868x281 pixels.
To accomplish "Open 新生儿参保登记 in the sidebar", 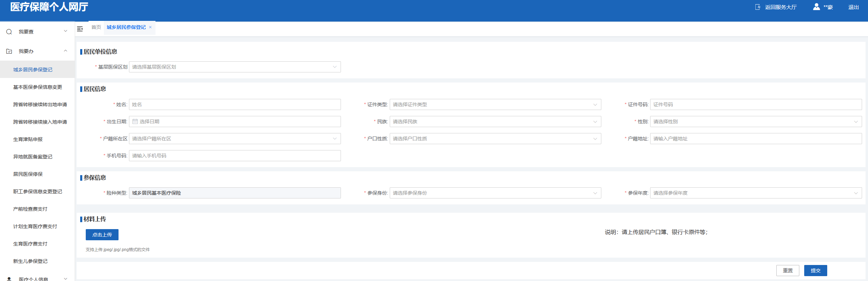I will 30,261.
